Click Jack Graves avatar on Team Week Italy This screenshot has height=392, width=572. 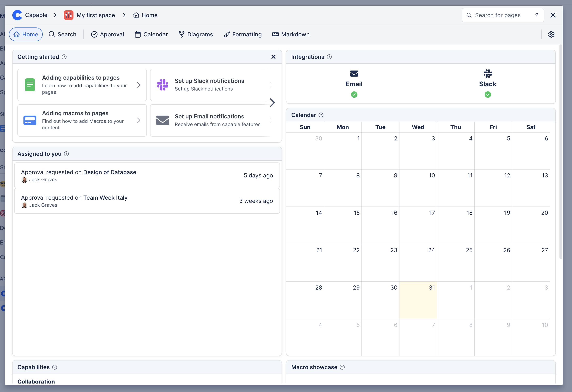pyautogui.click(x=24, y=205)
